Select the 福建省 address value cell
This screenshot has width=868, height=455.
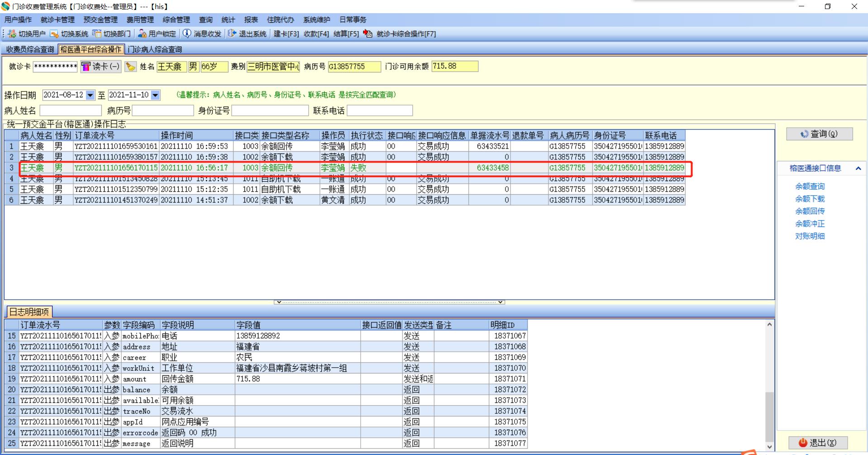(297, 347)
